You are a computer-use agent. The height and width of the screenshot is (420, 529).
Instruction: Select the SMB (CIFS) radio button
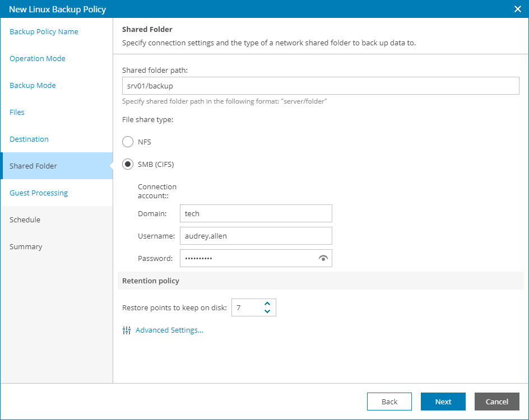click(128, 164)
